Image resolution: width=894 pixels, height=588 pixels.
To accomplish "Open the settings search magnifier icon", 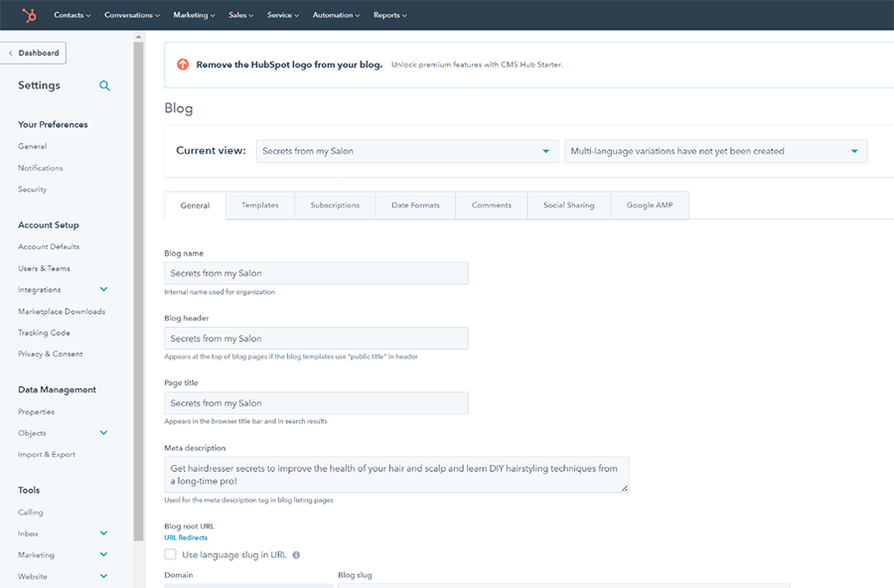I will pos(104,85).
